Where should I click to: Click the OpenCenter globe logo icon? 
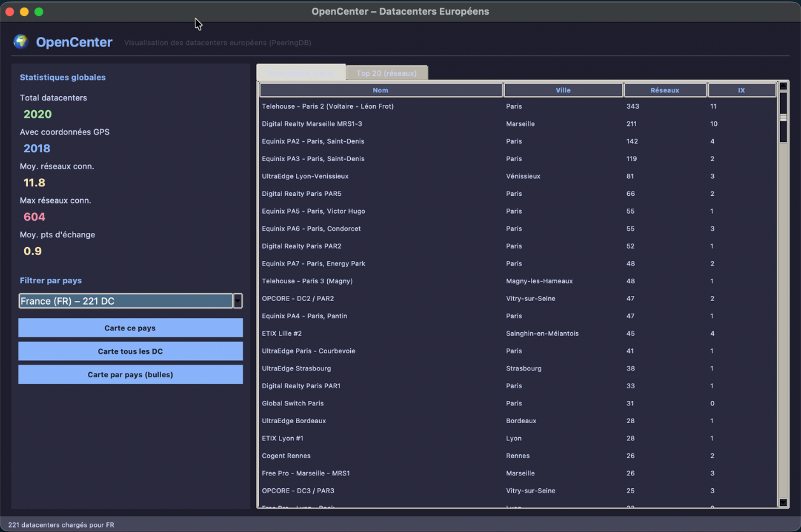[x=21, y=42]
